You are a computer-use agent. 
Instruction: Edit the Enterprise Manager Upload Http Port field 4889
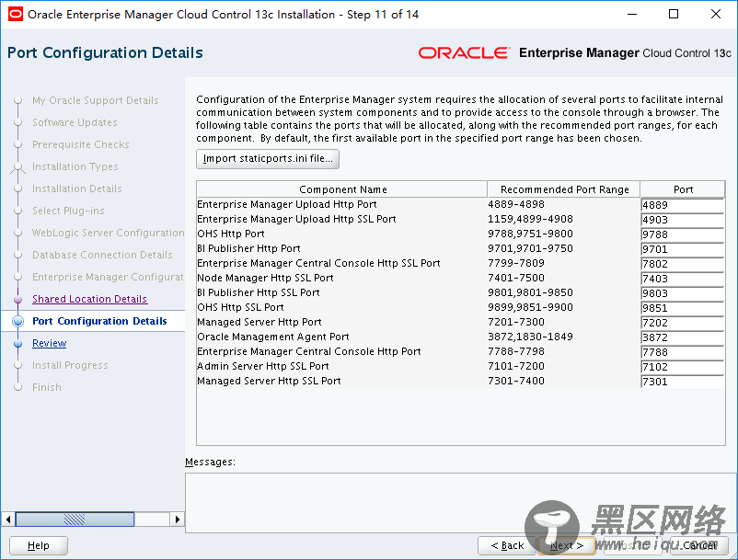click(x=683, y=205)
